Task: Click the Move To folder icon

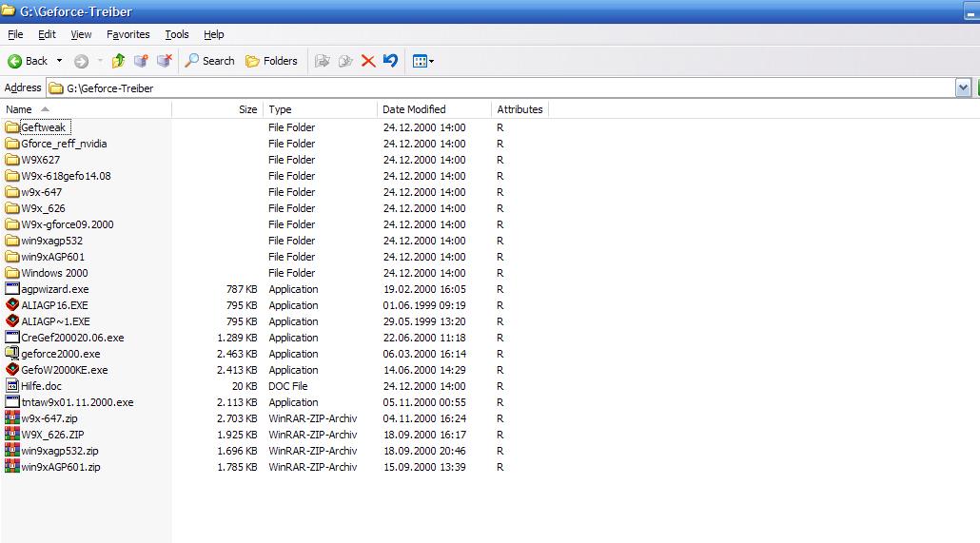Action: (x=322, y=61)
